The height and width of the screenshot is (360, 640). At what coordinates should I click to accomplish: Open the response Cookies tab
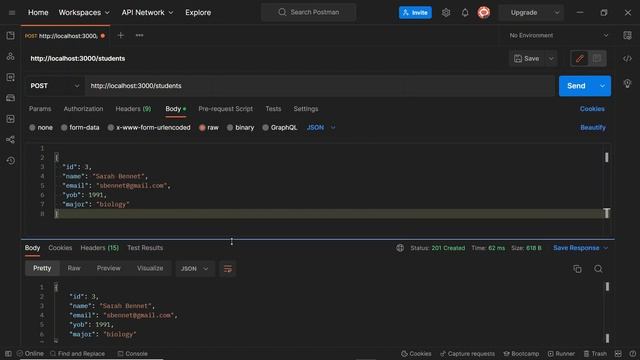(60, 248)
